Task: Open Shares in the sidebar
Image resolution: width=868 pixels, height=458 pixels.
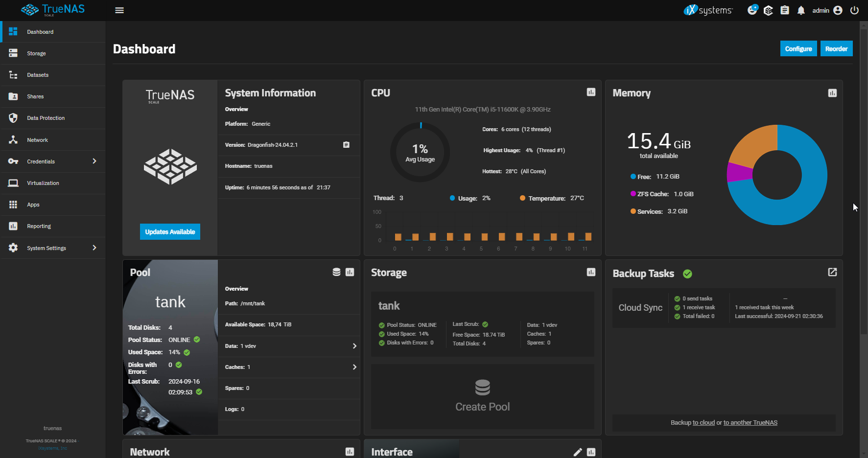Action: tap(53, 96)
